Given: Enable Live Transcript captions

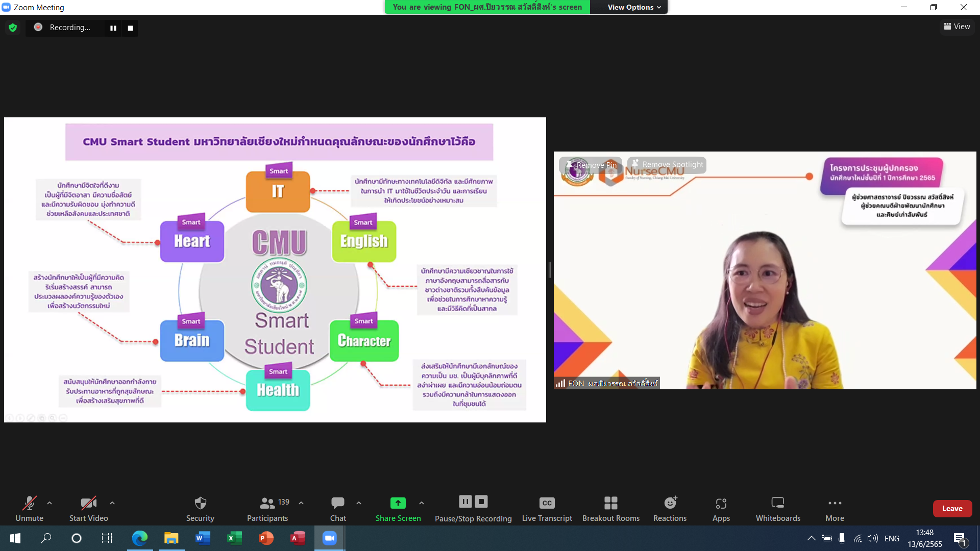Looking at the screenshot, I should [547, 509].
